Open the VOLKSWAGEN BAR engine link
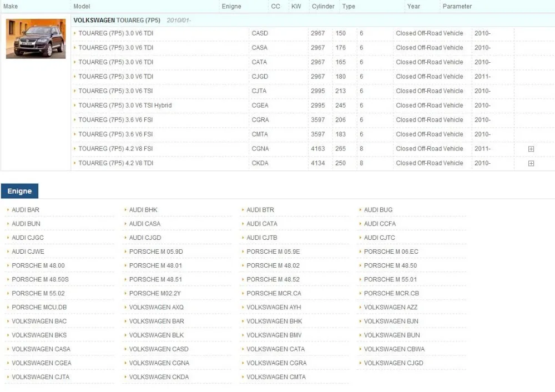The height and width of the screenshot is (392, 555). click(157, 321)
